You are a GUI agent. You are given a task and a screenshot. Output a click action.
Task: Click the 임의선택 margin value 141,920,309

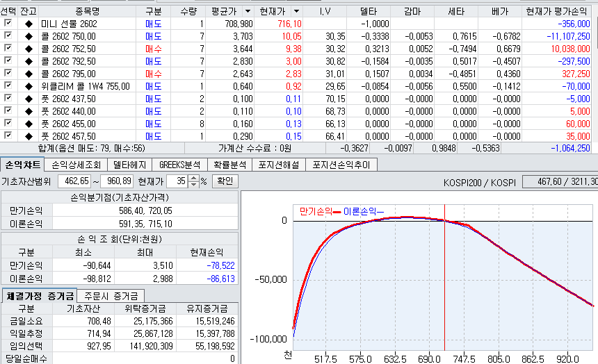pyautogui.click(x=149, y=346)
